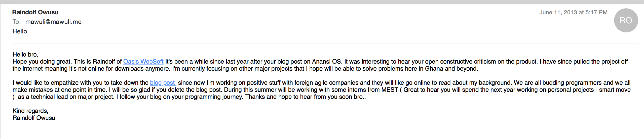Click the word "MEST" in message
This screenshot has width=644, height=139.
[390, 90]
